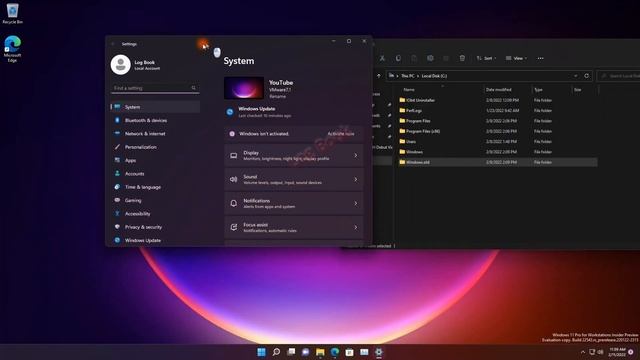Screen dimensions: 640x360
Task: Show hidden system tray icons
Action: (x=583, y=352)
